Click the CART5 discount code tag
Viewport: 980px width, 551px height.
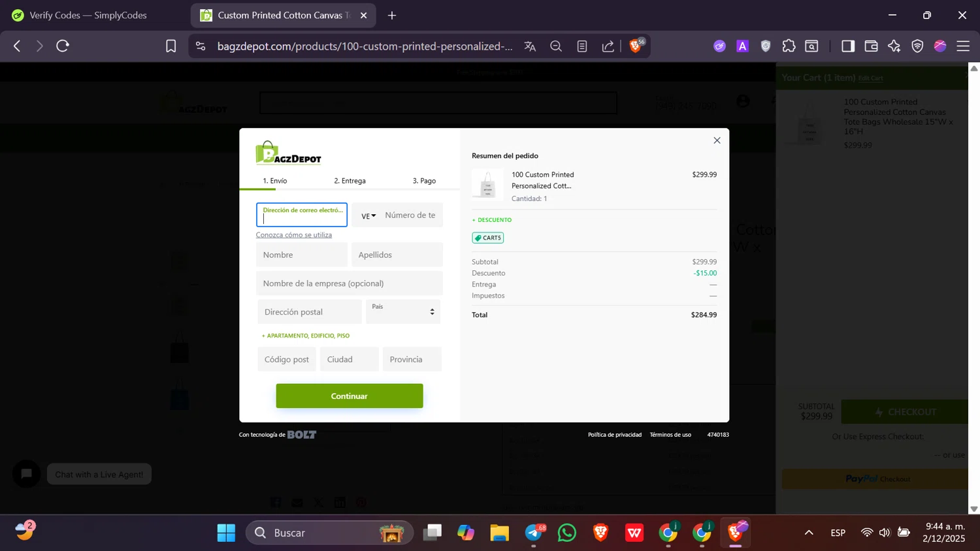click(x=488, y=238)
